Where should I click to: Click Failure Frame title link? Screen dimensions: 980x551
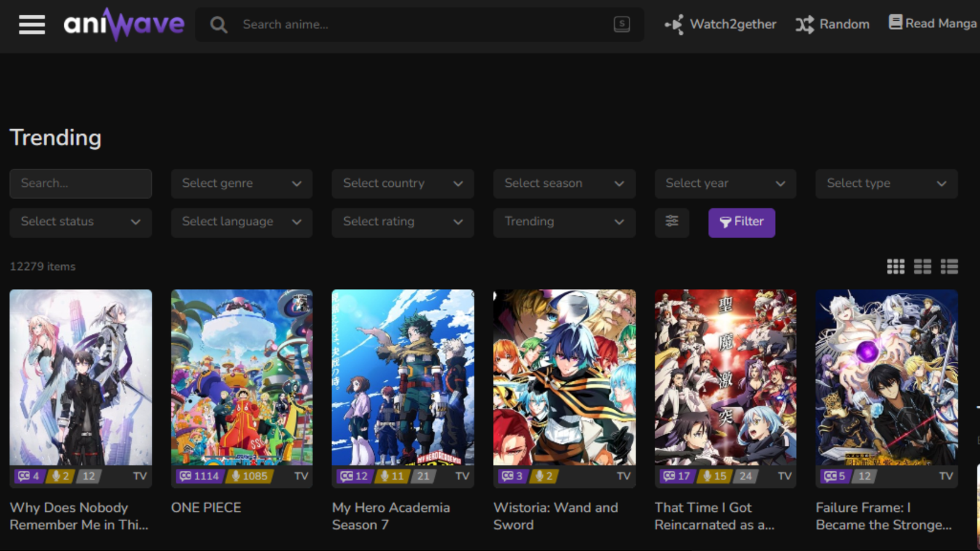pos(884,516)
